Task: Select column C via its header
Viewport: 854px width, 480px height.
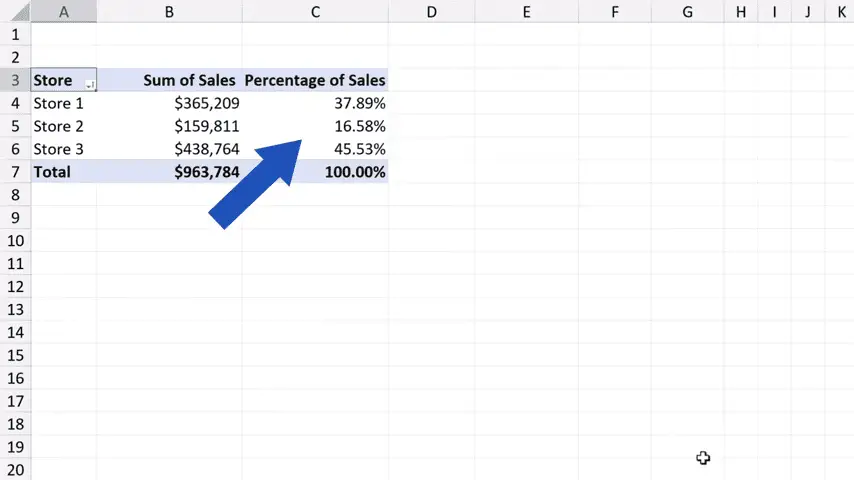Action: [x=315, y=12]
